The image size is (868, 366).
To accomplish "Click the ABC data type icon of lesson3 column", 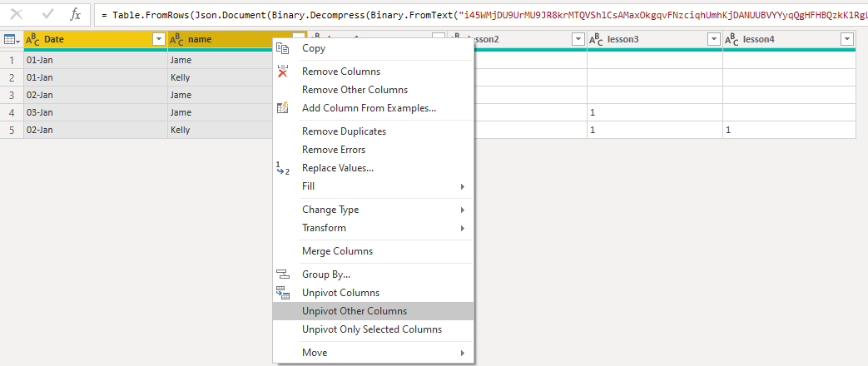I will 596,39.
